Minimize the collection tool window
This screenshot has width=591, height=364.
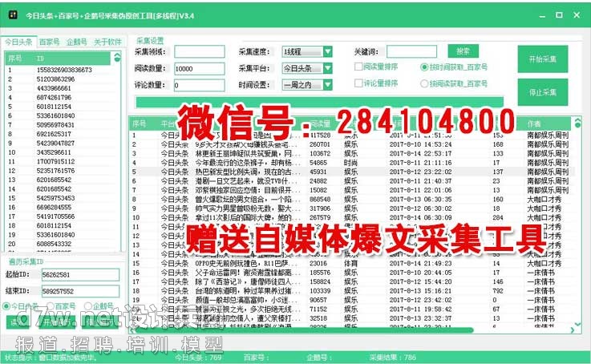542,16
